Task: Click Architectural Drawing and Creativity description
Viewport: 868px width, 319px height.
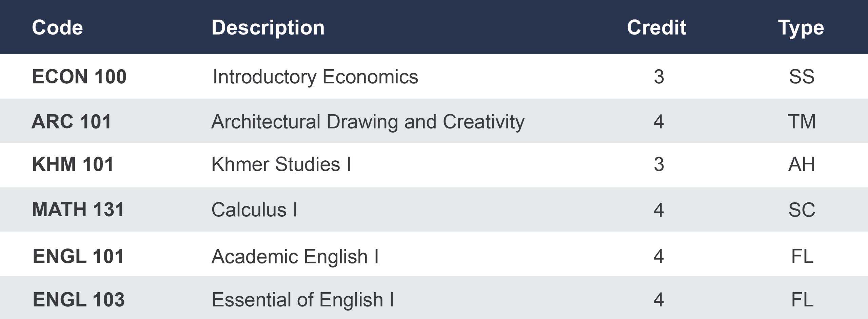Action: (368, 122)
